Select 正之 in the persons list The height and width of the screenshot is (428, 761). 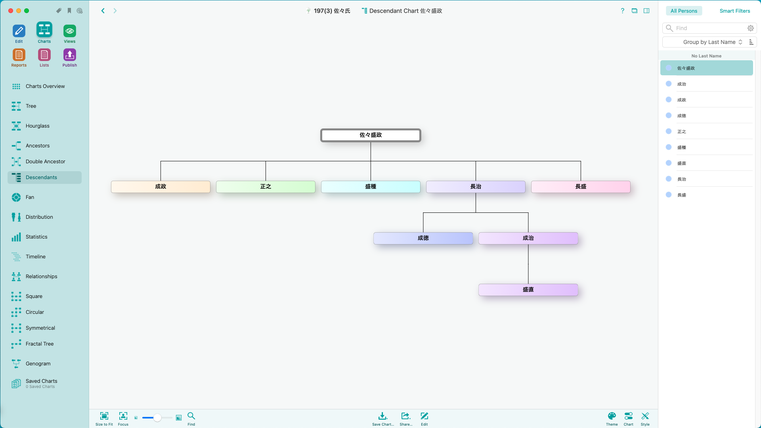(707, 132)
